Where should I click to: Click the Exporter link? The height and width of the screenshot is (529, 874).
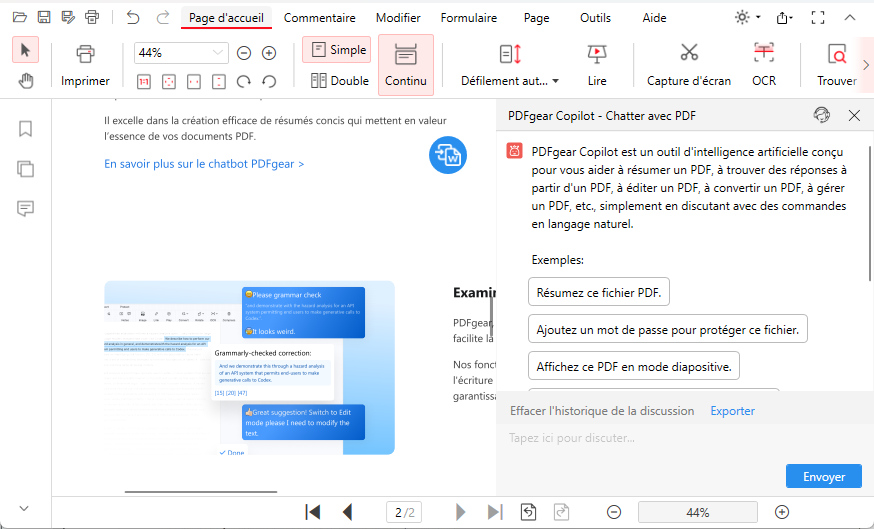click(x=732, y=411)
